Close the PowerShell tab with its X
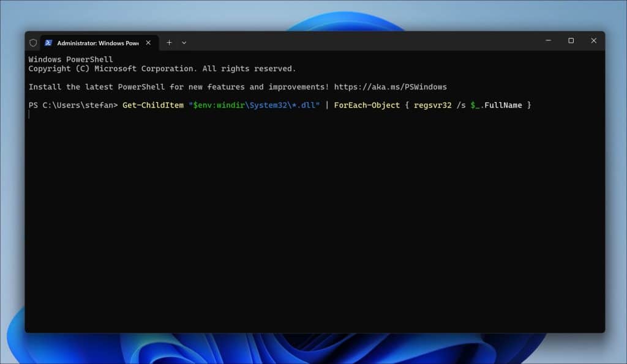The image size is (627, 364). click(x=148, y=43)
